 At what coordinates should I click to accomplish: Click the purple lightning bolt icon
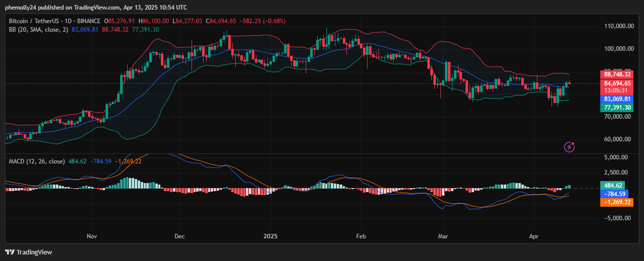570,147
